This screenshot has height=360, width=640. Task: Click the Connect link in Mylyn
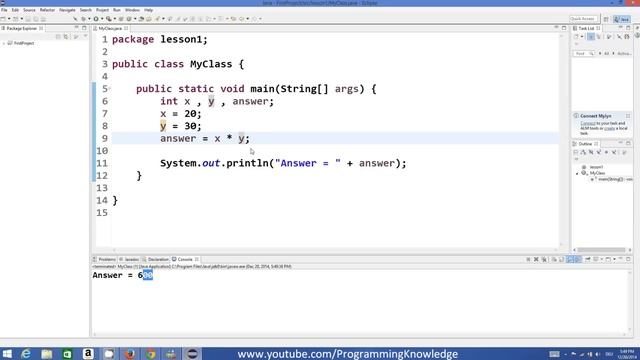point(588,123)
